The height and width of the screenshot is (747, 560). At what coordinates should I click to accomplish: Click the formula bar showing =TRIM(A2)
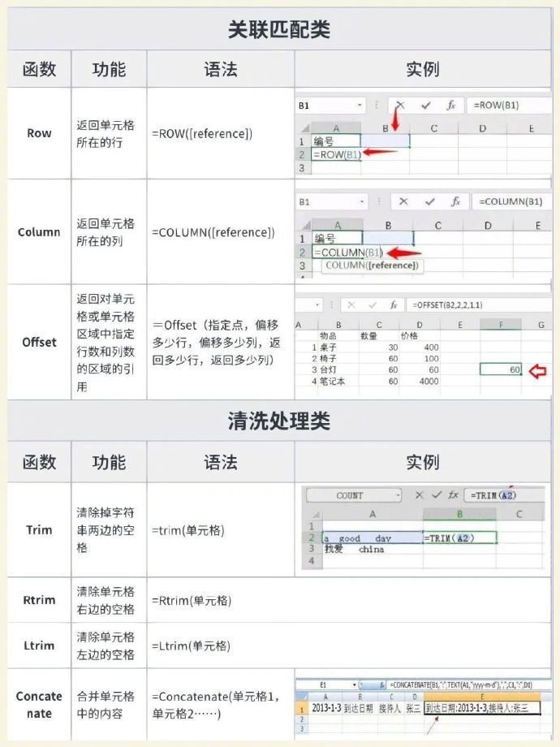click(504, 495)
